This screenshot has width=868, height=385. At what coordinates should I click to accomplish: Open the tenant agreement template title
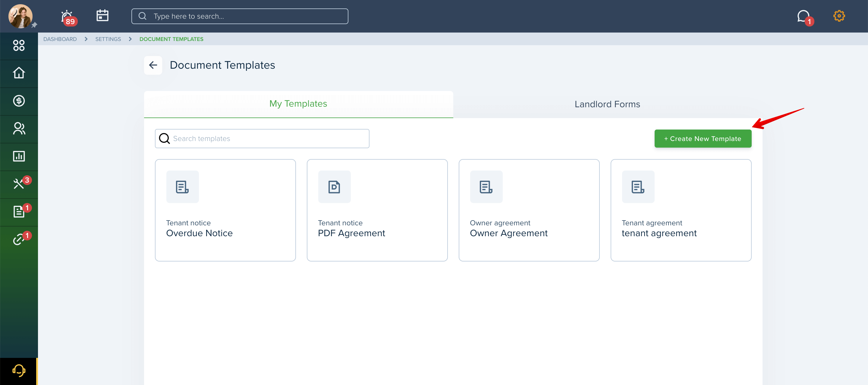pyautogui.click(x=659, y=233)
